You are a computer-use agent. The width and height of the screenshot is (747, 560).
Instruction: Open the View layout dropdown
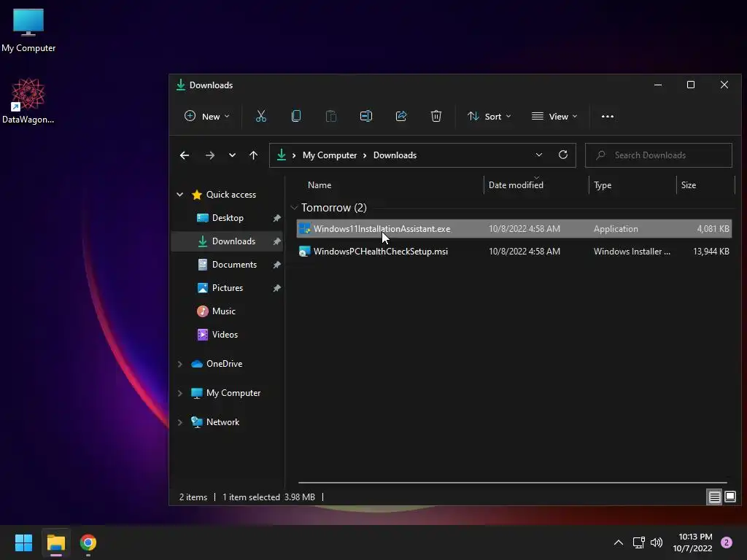[x=554, y=116]
